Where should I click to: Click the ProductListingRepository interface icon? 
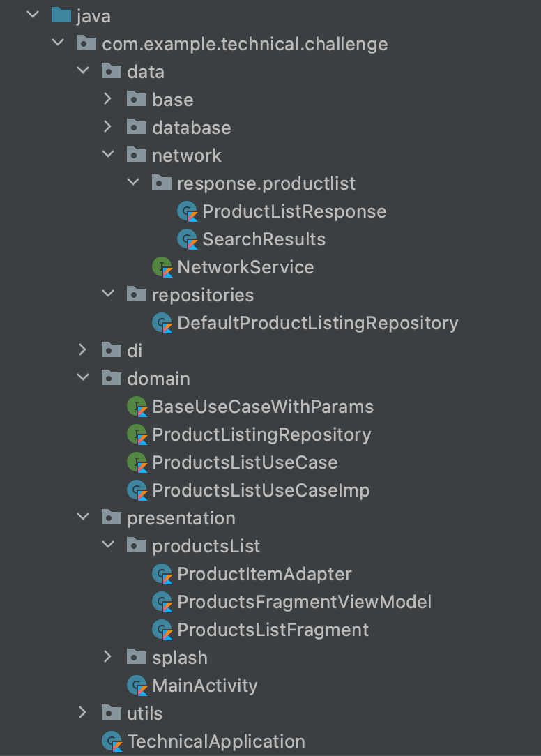coord(137,434)
